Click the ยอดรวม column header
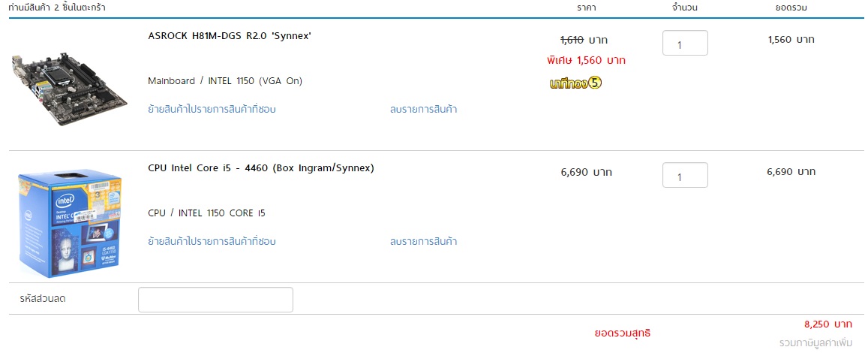Image resolution: width=868 pixels, height=353 pixels. click(x=791, y=8)
